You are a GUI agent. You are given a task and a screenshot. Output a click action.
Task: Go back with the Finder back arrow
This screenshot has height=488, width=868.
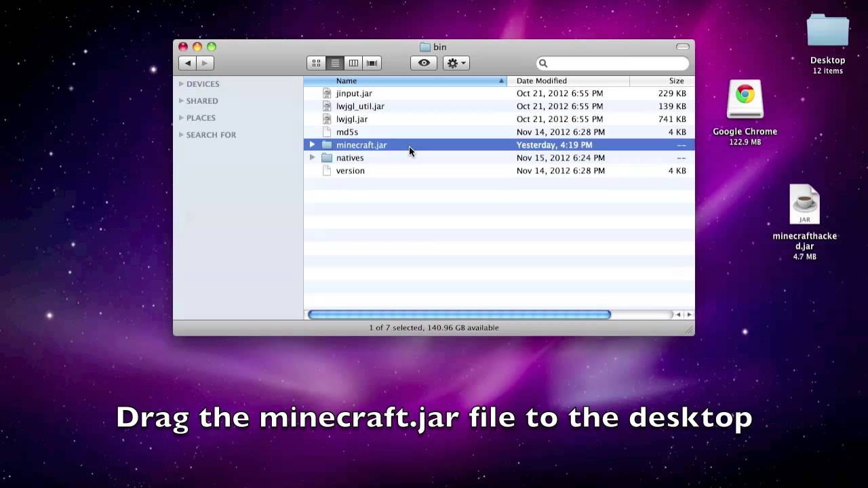[x=188, y=63]
